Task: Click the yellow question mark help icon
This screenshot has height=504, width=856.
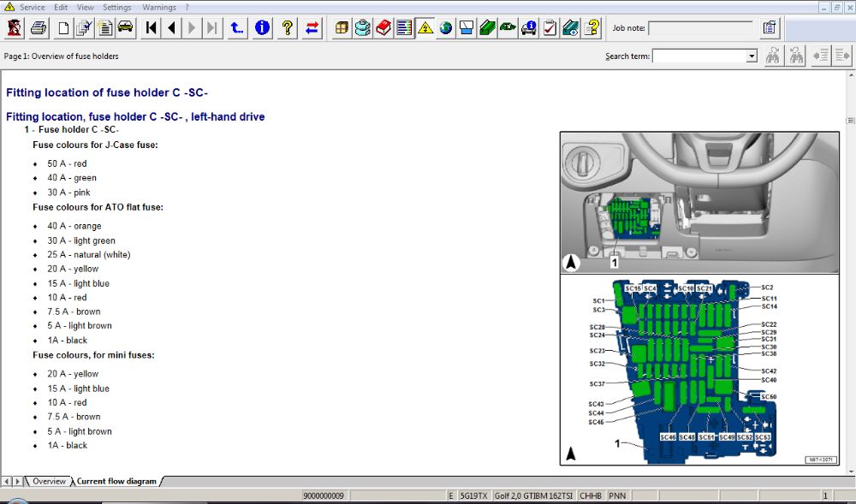Action: (288, 28)
